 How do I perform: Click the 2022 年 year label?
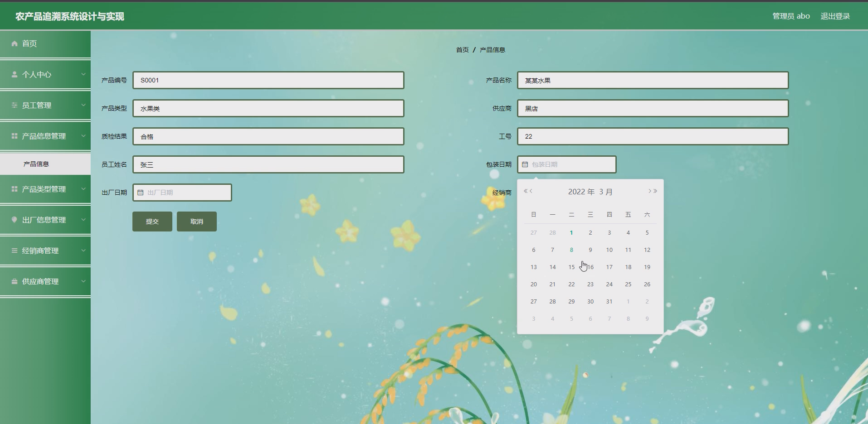tap(581, 192)
